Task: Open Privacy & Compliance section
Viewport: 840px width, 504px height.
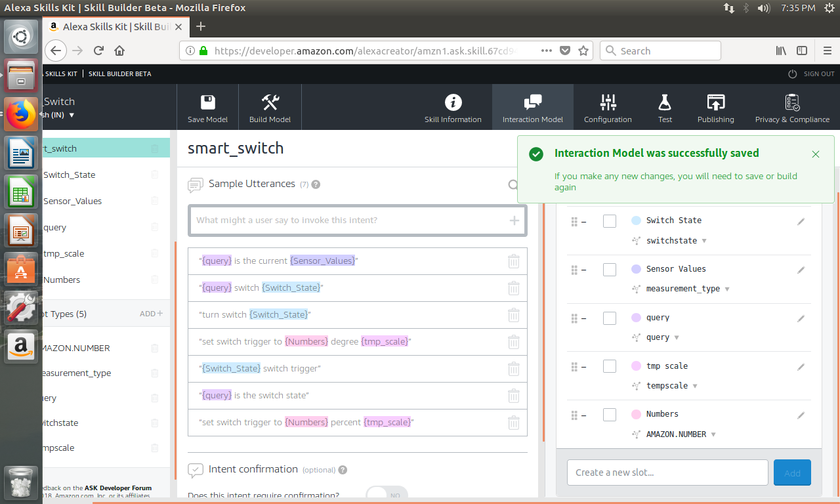Action: coord(792,108)
